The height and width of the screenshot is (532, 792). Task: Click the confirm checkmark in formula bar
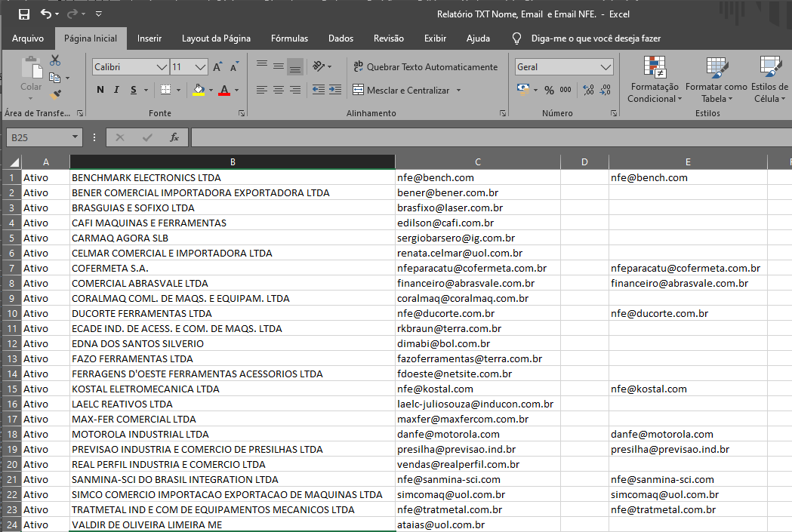[147, 137]
